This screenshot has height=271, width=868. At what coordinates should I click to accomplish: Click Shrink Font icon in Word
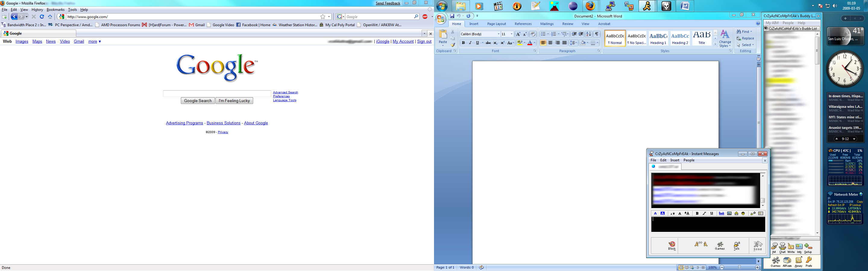[525, 34]
